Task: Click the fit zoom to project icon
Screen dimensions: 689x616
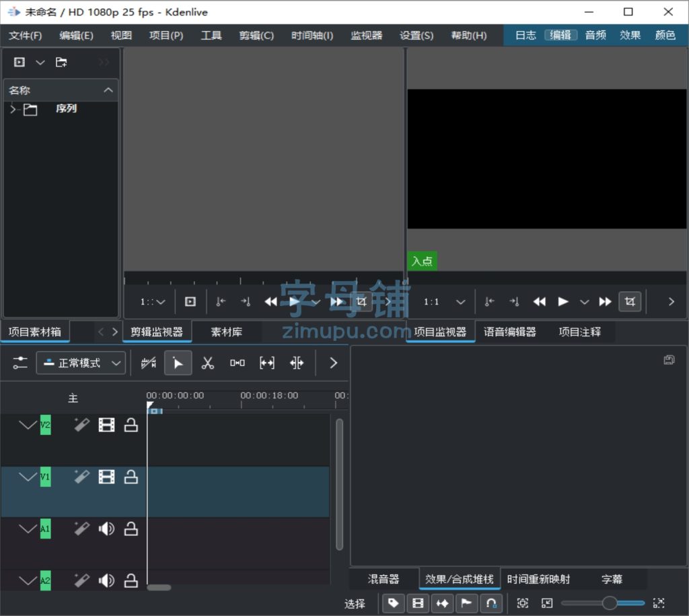Action: click(x=522, y=603)
